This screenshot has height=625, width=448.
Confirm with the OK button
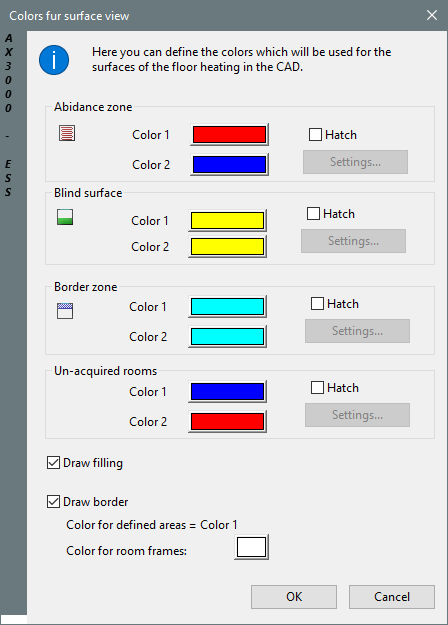(x=294, y=597)
